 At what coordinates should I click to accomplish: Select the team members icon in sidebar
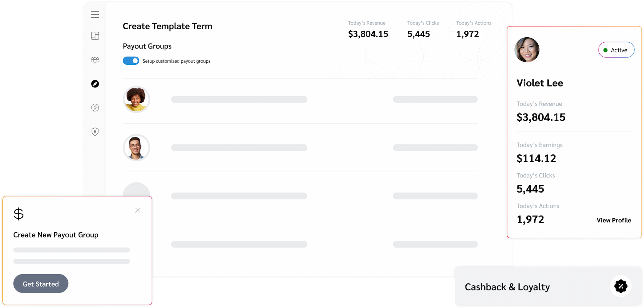[x=95, y=60]
